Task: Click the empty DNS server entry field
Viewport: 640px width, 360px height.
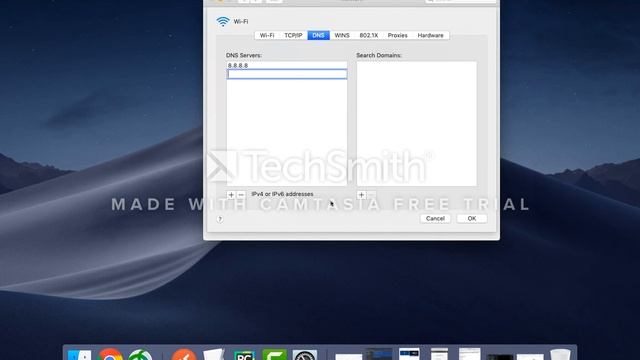Action: point(287,74)
